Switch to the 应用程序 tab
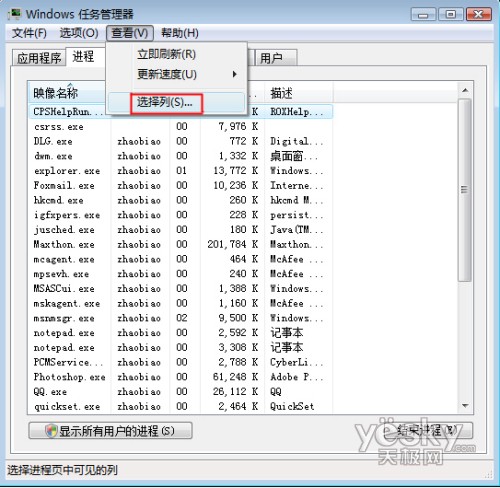This screenshot has height=488, width=500. pyautogui.click(x=39, y=58)
